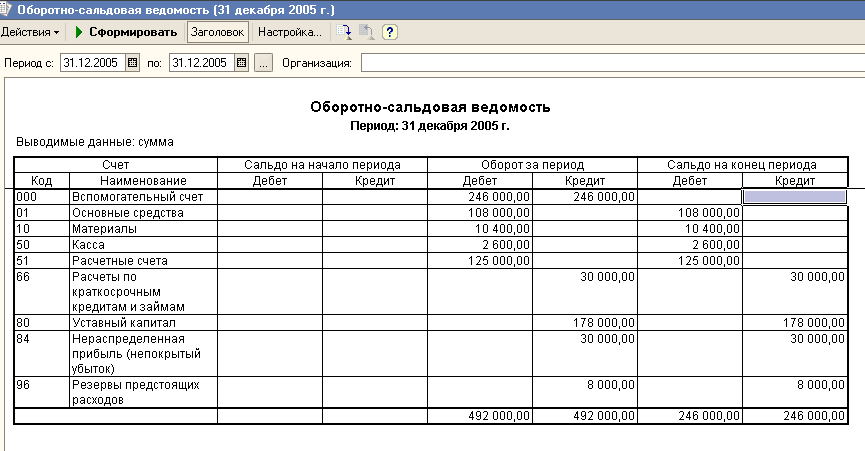Click the Сальдо на начало периода header

tap(322, 165)
